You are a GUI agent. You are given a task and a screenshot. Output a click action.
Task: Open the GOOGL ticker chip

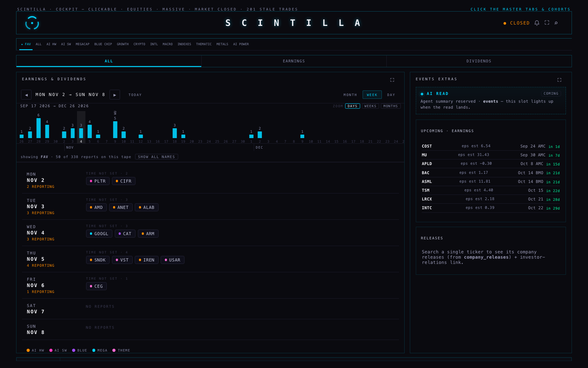(99, 234)
